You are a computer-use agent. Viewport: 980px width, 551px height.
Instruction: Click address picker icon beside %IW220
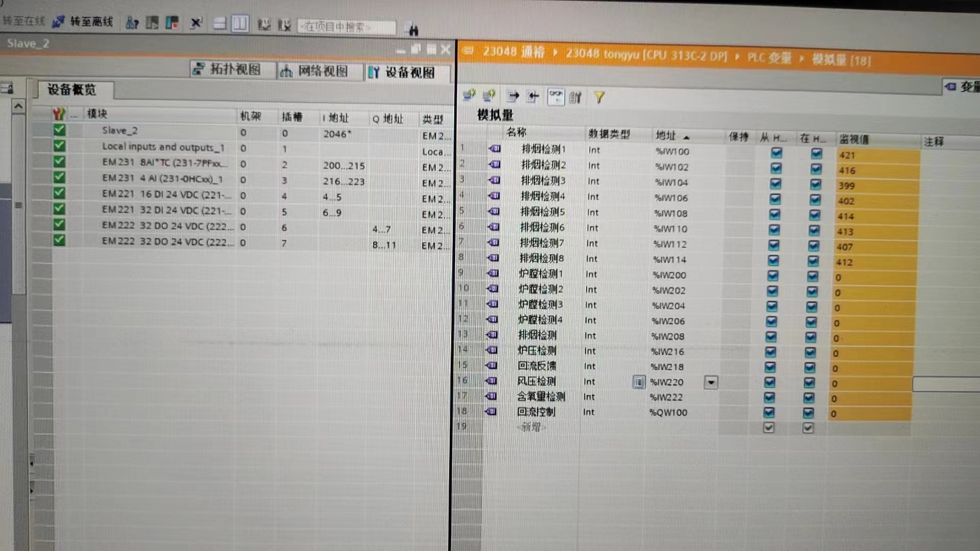[x=639, y=382]
